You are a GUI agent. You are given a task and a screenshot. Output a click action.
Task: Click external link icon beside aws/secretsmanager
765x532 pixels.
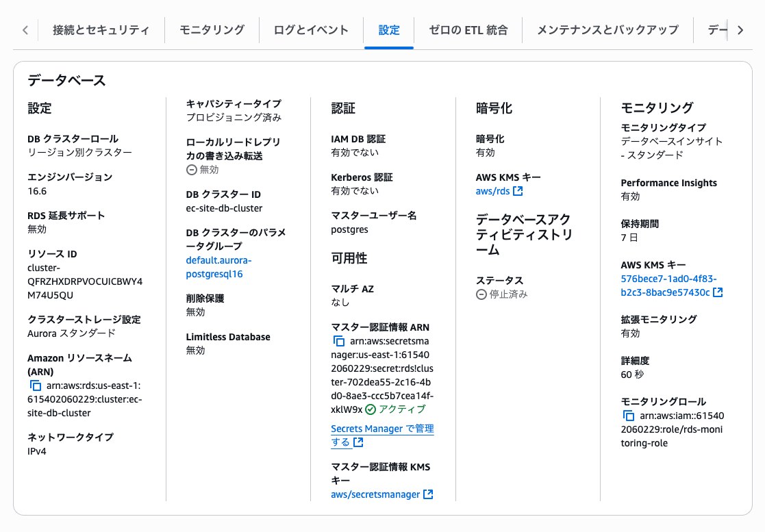point(428,494)
